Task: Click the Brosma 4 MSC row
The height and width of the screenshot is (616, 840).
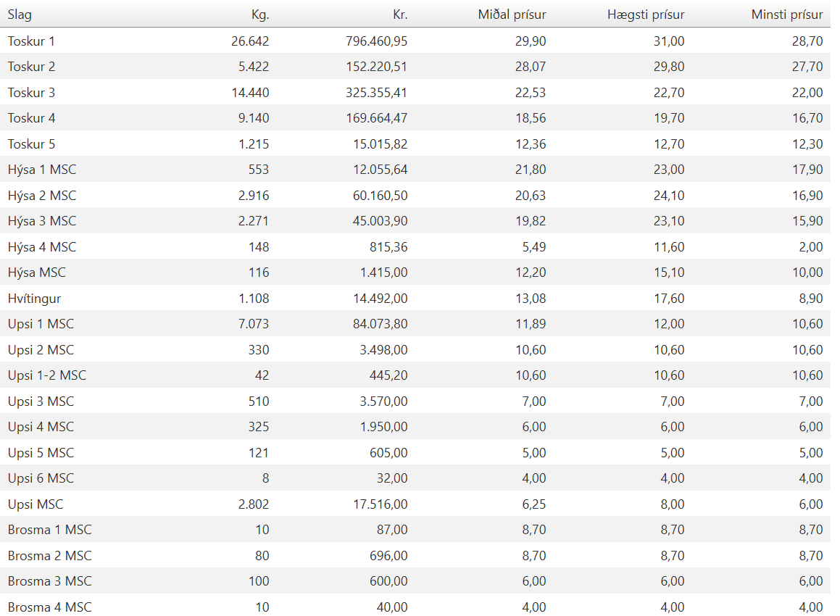Action: pyautogui.click(x=415, y=607)
